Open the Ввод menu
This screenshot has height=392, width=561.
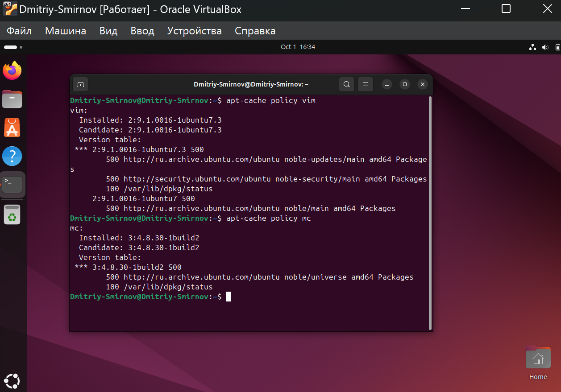point(142,31)
